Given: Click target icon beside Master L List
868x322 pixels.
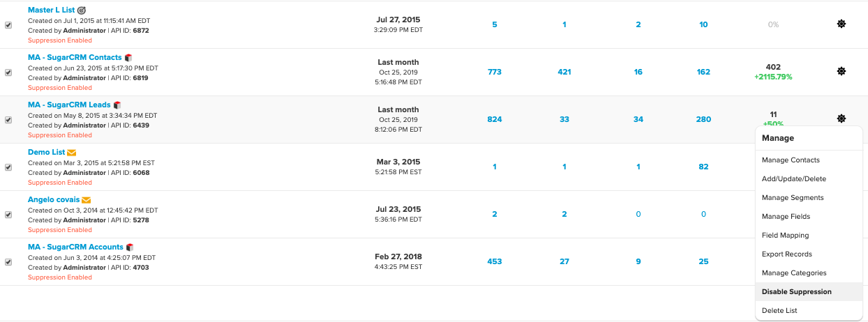Looking at the screenshot, I should click(x=82, y=10).
